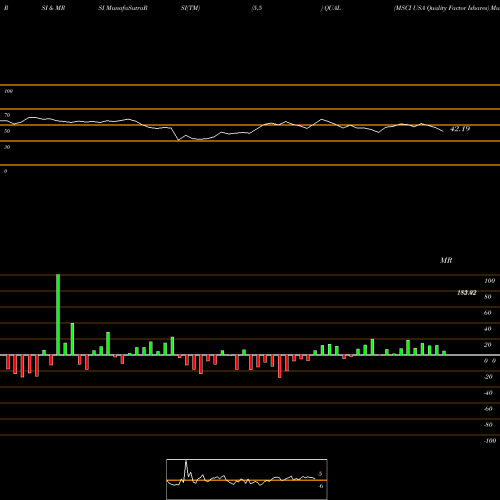The image size is (500, 500).
Task: Click the RSI value label 42.19
Action: (460, 129)
